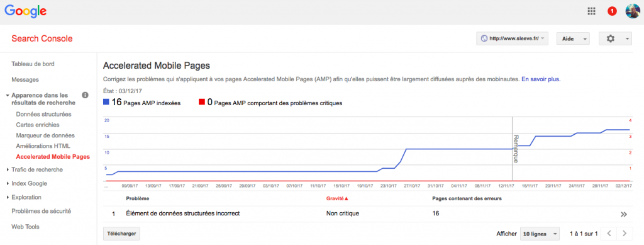644x245 pixels.
Task: Click the info icon beside Apparence dans les résultats
Action: (x=85, y=95)
